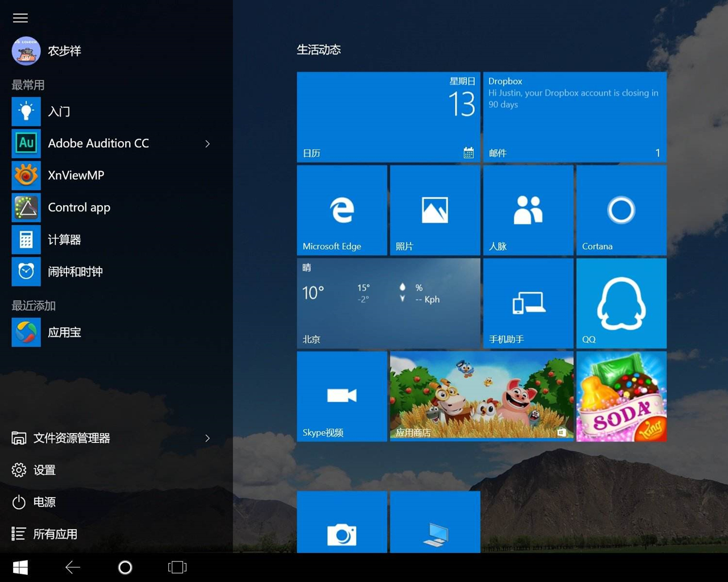Viewport: 728px width, 582px height.
Task: Open the Dropbox 邮件 mail tile
Action: click(x=574, y=117)
